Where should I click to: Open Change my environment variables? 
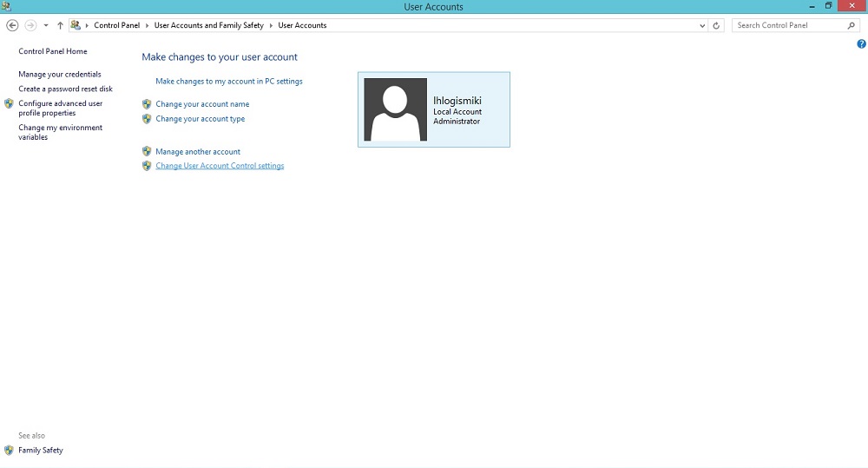point(61,132)
